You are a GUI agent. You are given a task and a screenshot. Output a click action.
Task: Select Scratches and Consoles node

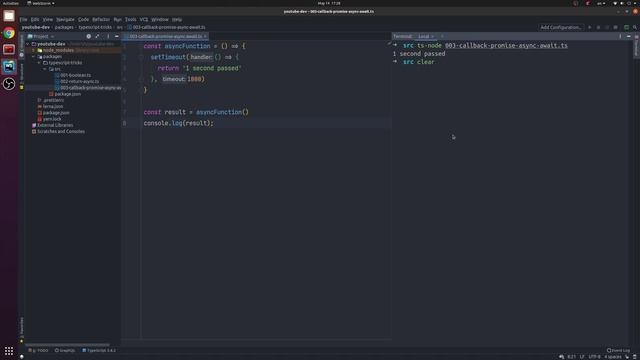coord(61,131)
